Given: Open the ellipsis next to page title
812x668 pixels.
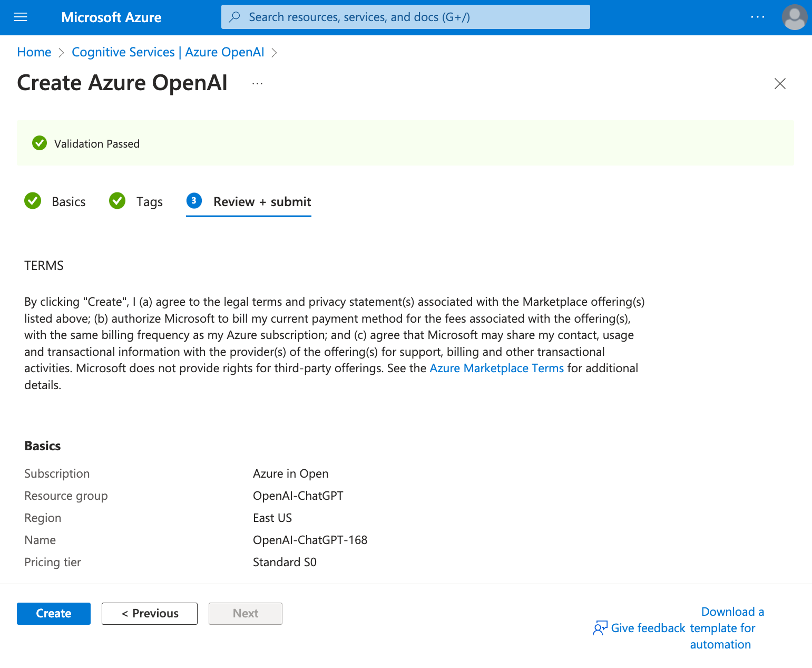Looking at the screenshot, I should click(257, 83).
